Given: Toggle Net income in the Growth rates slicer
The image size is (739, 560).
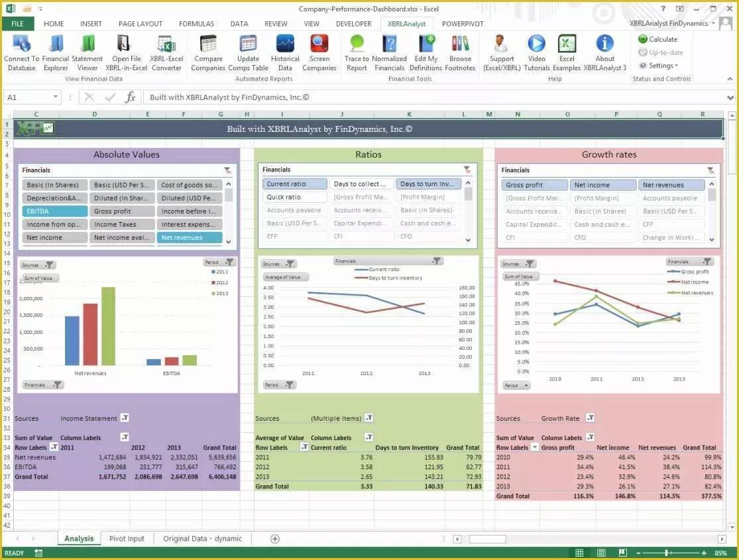Looking at the screenshot, I should tap(602, 184).
